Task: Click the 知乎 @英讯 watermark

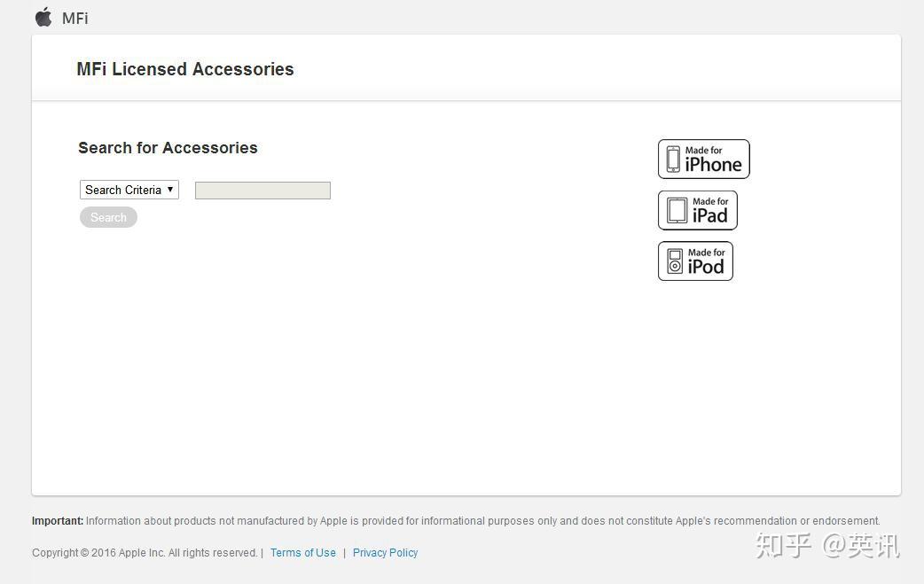Action: (827, 546)
